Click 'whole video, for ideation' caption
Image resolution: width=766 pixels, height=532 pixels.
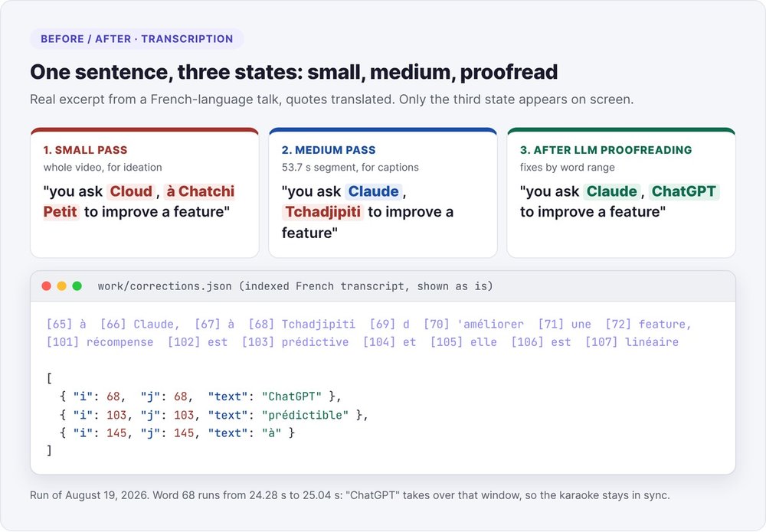103,168
